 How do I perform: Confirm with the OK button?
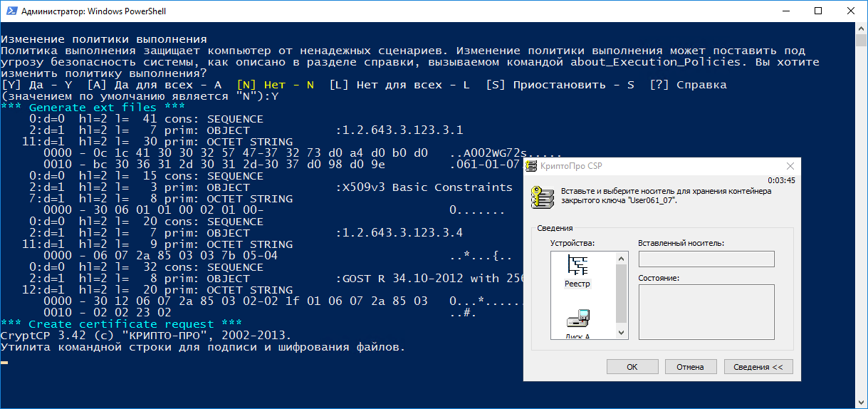(632, 367)
